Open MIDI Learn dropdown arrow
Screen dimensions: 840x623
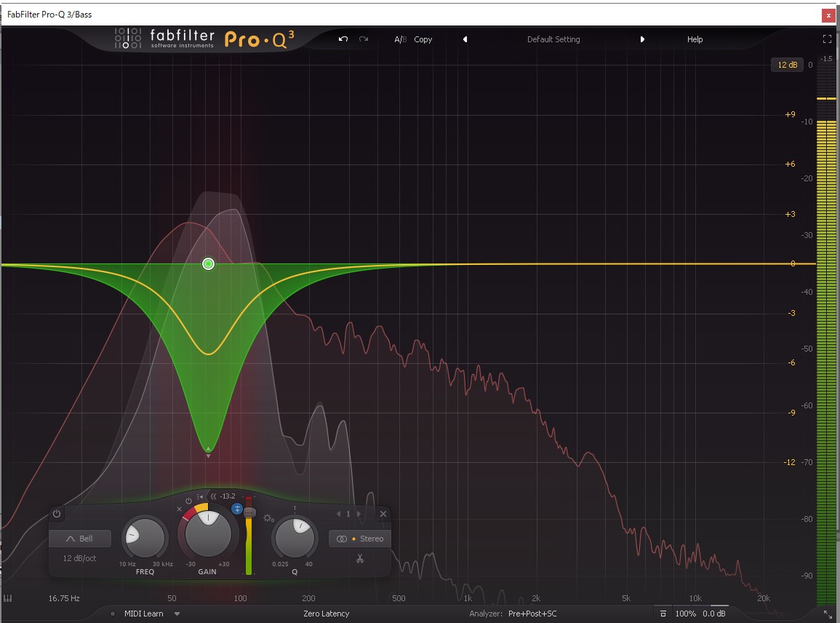pyautogui.click(x=177, y=614)
